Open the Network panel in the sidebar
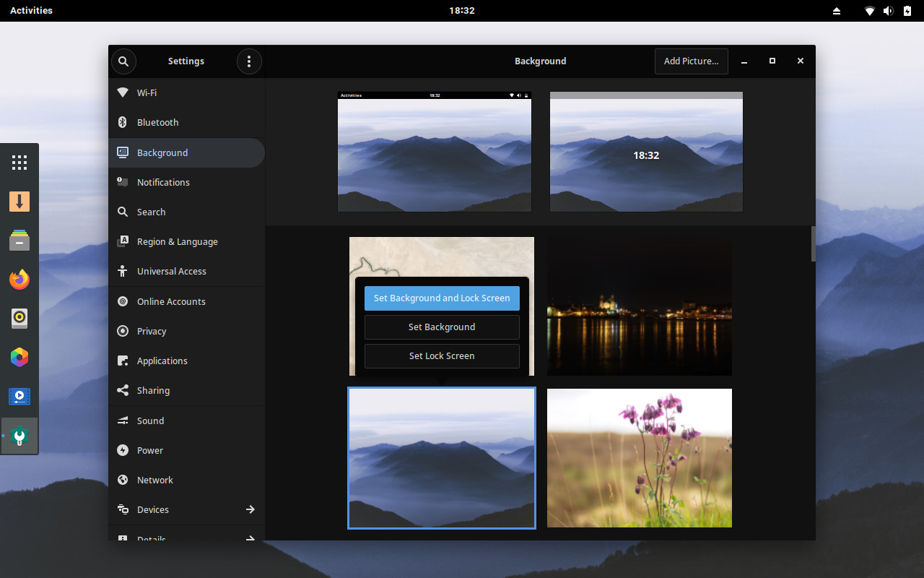Screen dimensions: 924x578 click(x=186, y=480)
